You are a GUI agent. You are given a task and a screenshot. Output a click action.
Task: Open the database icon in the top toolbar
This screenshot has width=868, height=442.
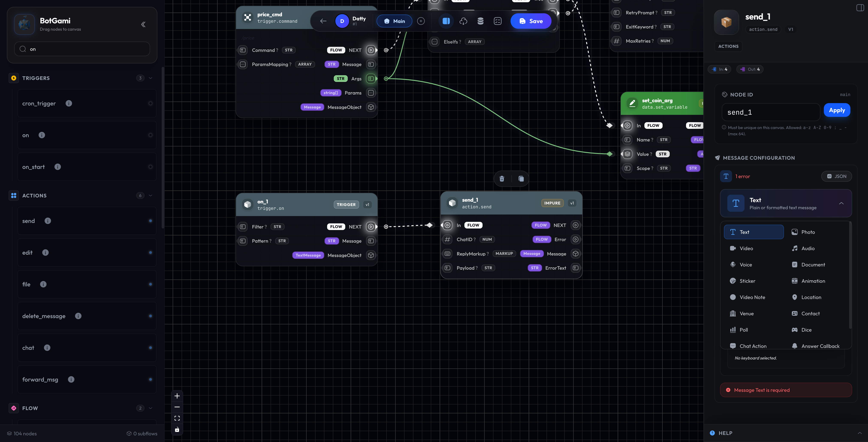480,21
